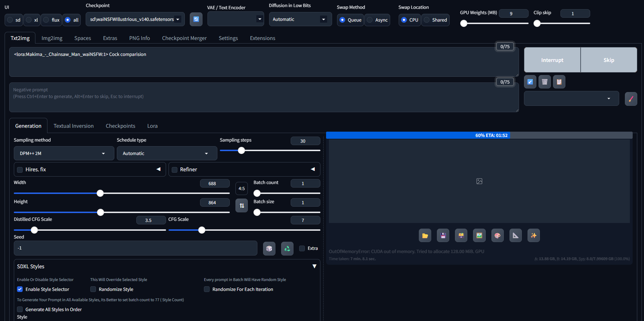Click the clipboard icon below Skip button
Screen dimensions: 644x321
559,82
